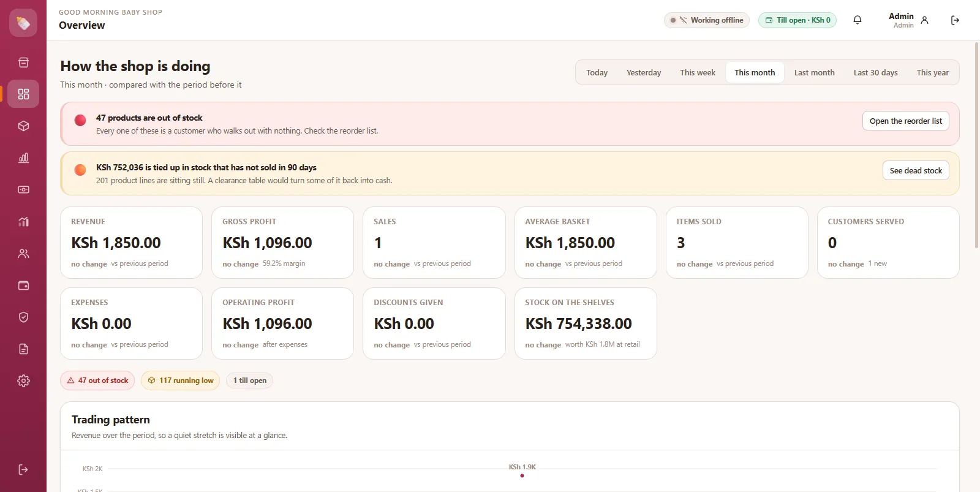Click the baby shop logo icon
Image resolution: width=980 pixels, height=492 pixels.
click(23, 23)
